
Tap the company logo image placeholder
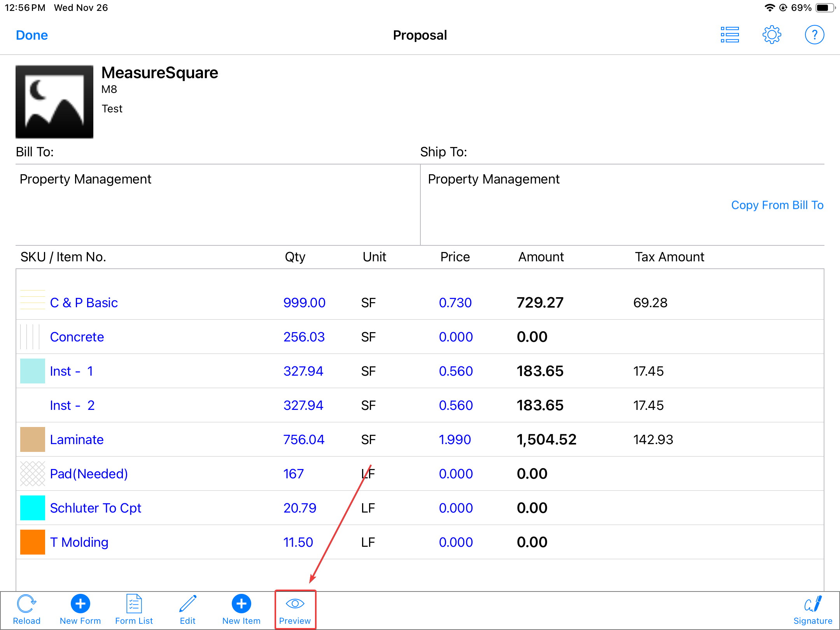click(54, 102)
